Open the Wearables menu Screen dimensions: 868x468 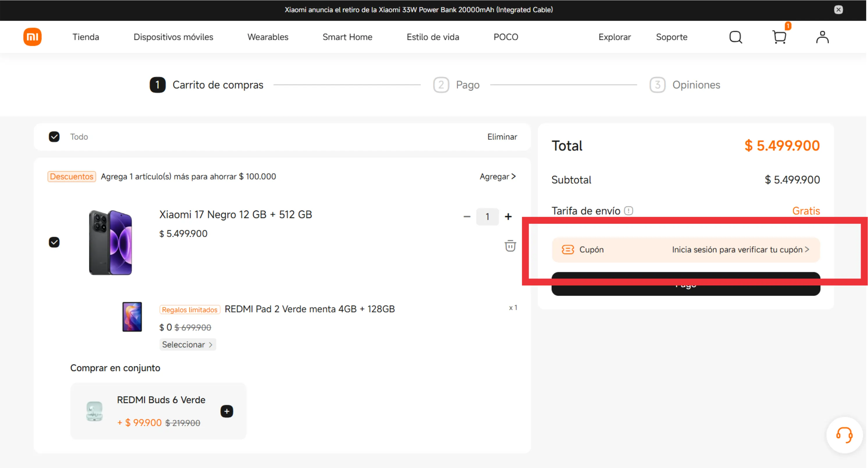coord(268,37)
